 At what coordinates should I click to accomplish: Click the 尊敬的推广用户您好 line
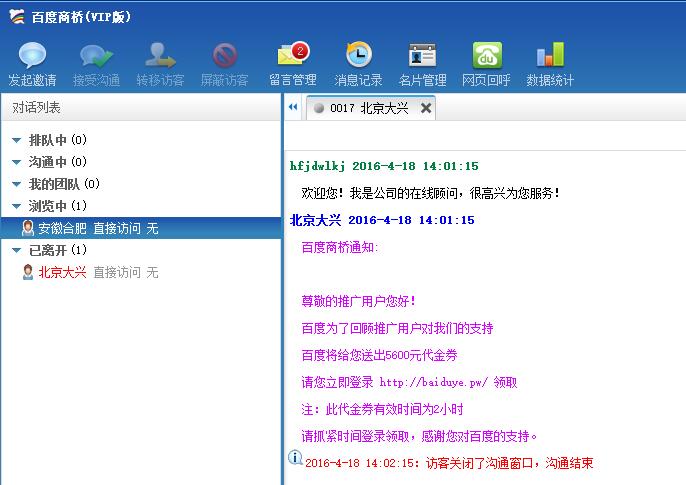click(x=358, y=301)
